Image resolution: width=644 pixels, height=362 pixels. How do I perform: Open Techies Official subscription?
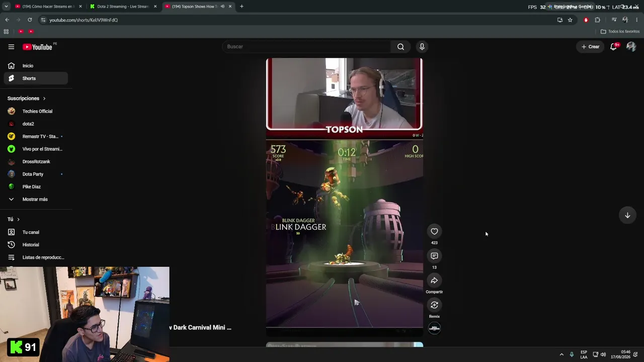tap(36, 111)
